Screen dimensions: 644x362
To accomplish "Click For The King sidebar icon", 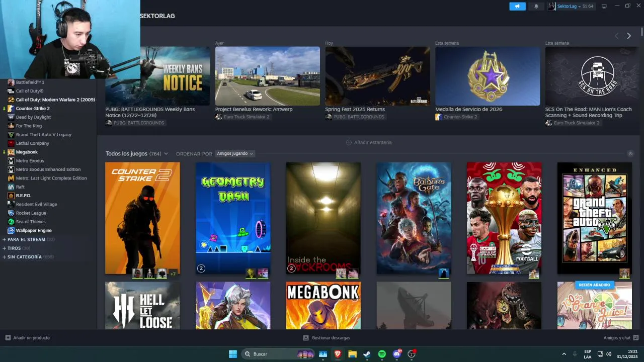I will [x=11, y=126].
